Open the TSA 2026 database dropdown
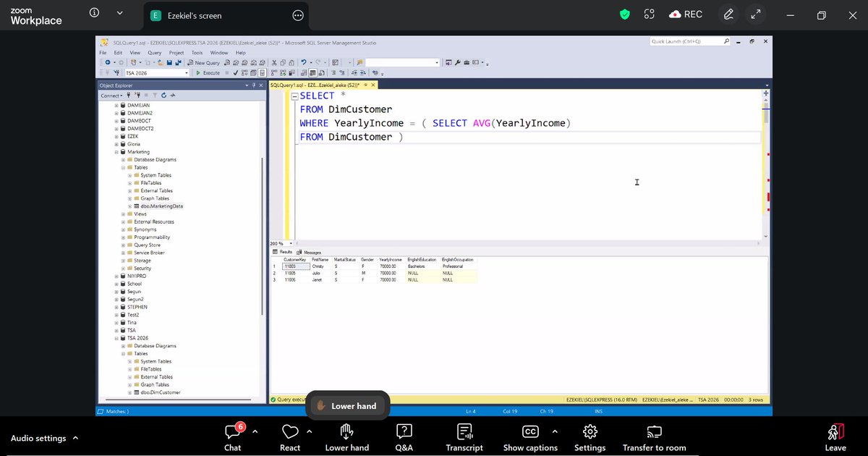868x456 pixels. click(186, 73)
